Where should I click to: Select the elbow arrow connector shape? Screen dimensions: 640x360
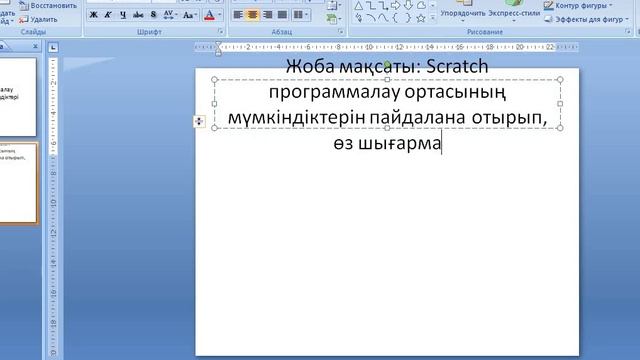coord(383,6)
